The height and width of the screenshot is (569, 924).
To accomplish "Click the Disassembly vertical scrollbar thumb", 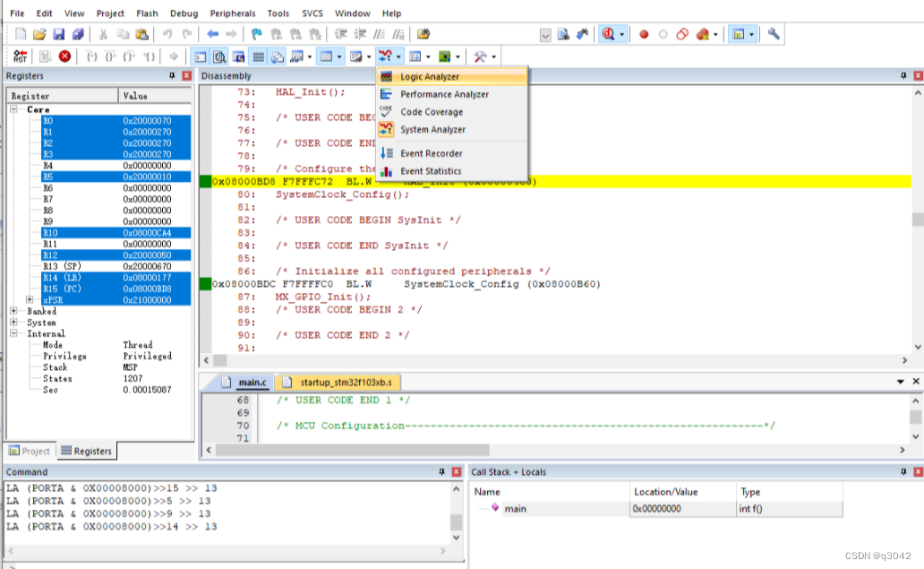I will (x=918, y=219).
